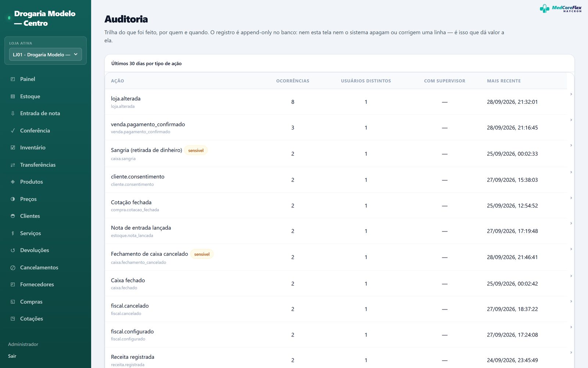Expand the Caixa fechado row chevron
This screenshot has width=588, height=368.
571,276
